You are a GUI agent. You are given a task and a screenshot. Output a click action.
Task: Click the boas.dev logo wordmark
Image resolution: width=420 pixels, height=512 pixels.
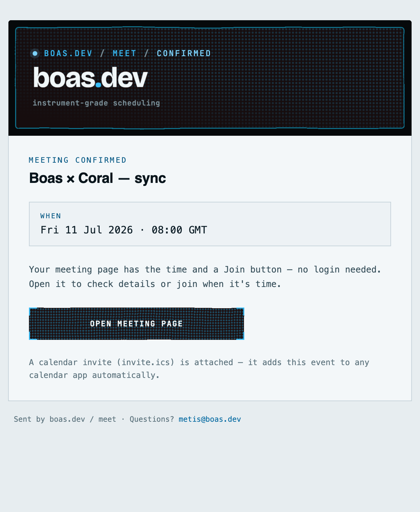click(x=91, y=77)
